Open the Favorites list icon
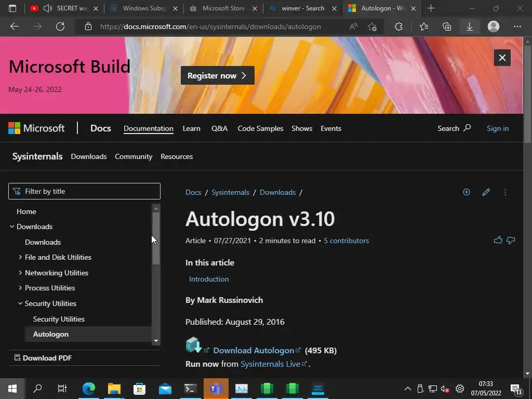 [424, 26]
